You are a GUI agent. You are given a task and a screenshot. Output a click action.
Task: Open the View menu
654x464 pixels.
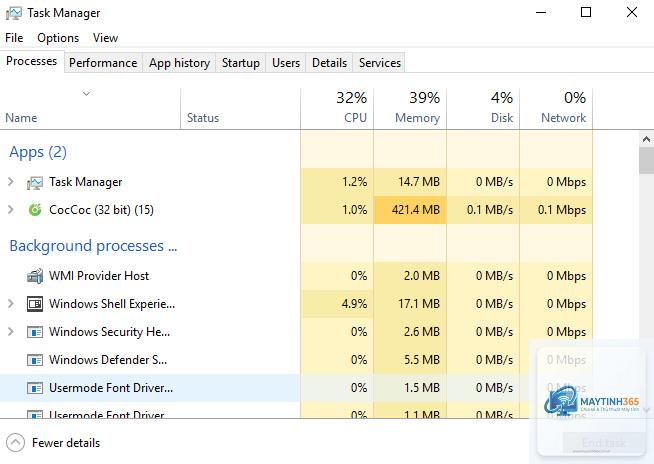106,38
